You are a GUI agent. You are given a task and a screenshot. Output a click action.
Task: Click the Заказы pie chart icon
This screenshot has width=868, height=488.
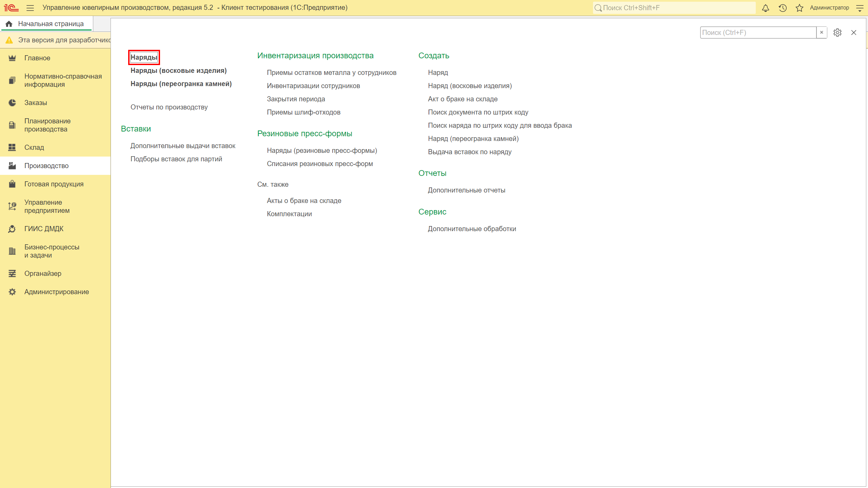(12, 103)
